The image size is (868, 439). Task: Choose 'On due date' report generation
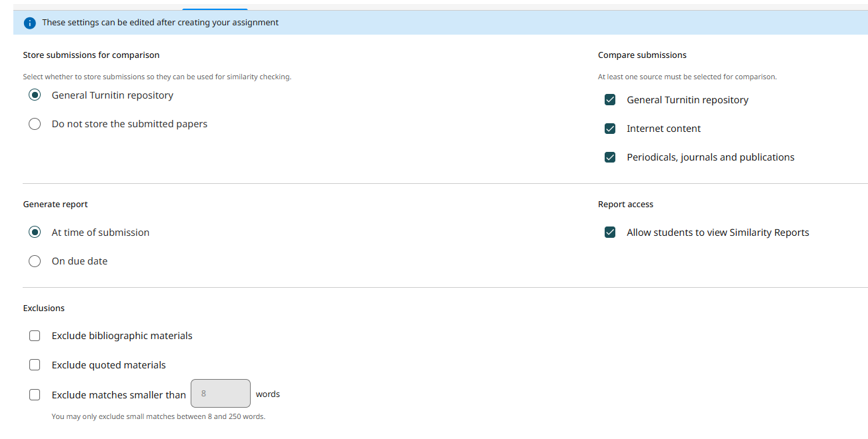[x=35, y=261]
